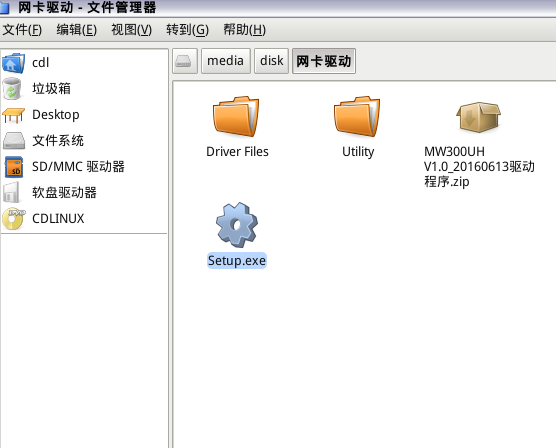The height and width of the screenshot is (448, 556).
Task: Go to the disk path button
Action: click(272, 61)
